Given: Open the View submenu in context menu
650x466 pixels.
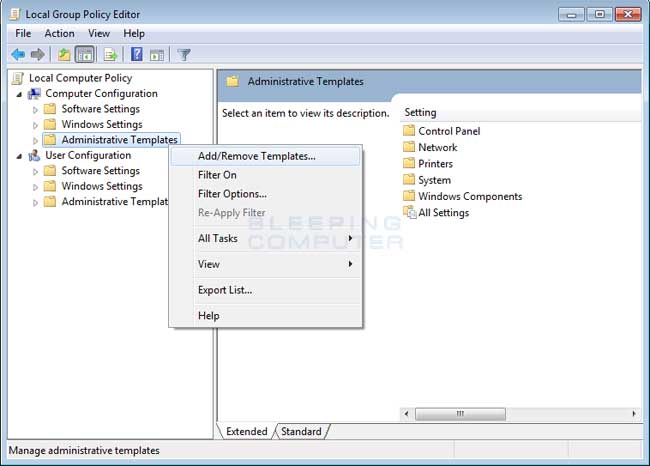Looking at the screenshot, I should pos(265,264).
